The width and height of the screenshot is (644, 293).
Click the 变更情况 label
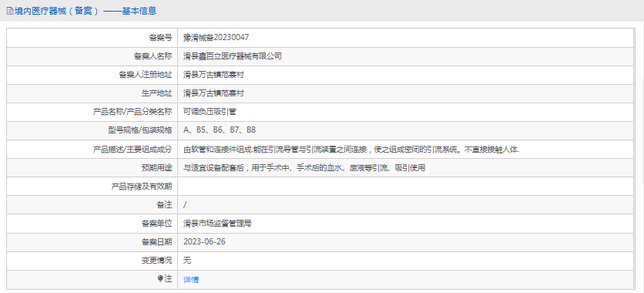pyautogui.click(x=157, y=261)
